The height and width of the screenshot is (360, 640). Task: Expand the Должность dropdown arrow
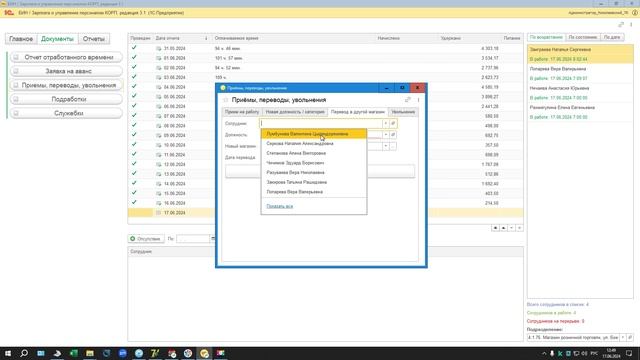click(x=385, y=135)
